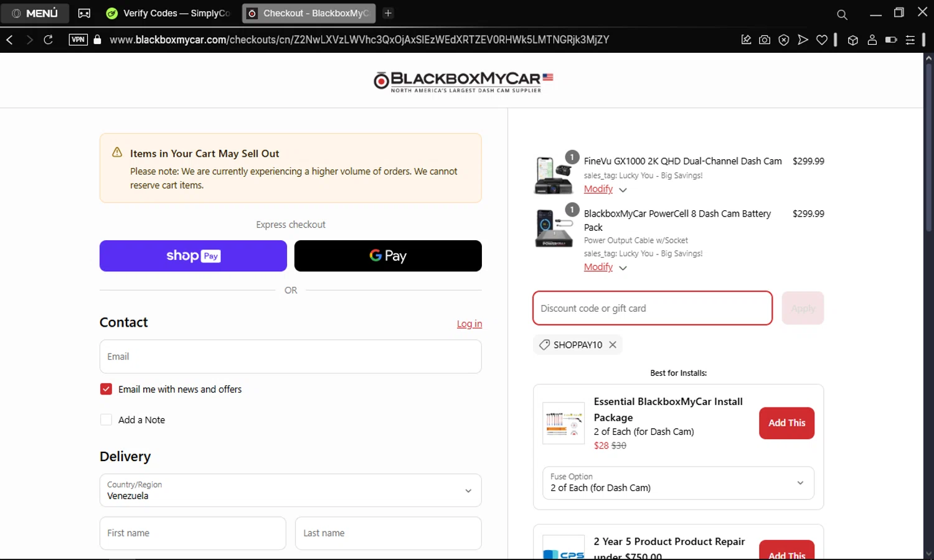Click the warning triangle icon in cart notice
This screenshot has height=560, width=934.
117,152
